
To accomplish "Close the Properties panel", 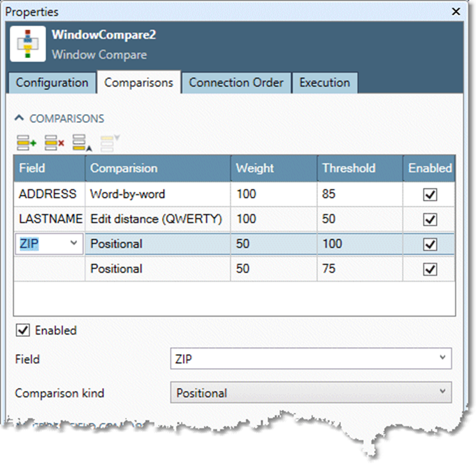I will [x=456, y=11].
